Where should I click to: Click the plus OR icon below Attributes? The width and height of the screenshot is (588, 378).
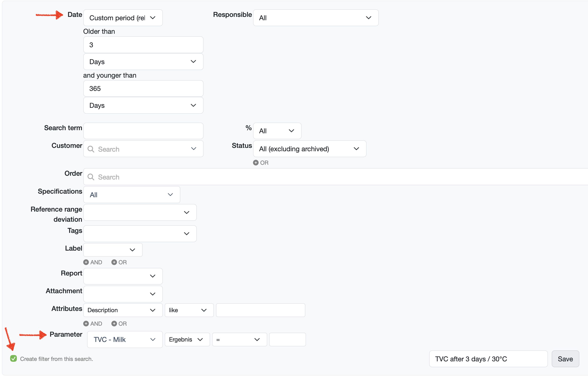tap(114, 324)
